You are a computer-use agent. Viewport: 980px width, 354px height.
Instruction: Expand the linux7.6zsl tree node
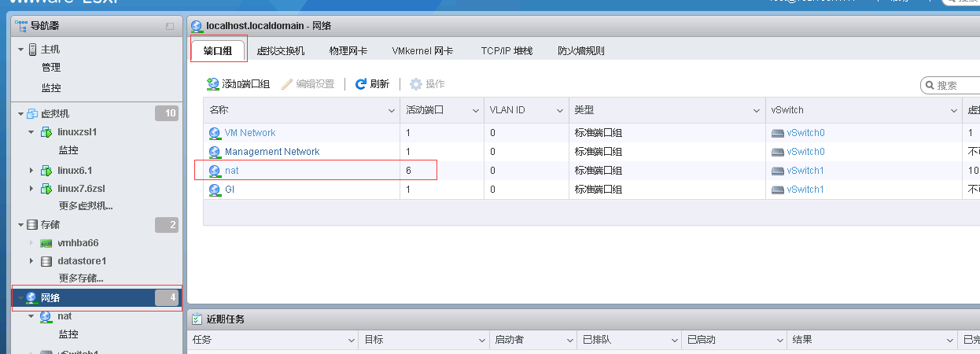pyautogui.click(x=31, y=189)
